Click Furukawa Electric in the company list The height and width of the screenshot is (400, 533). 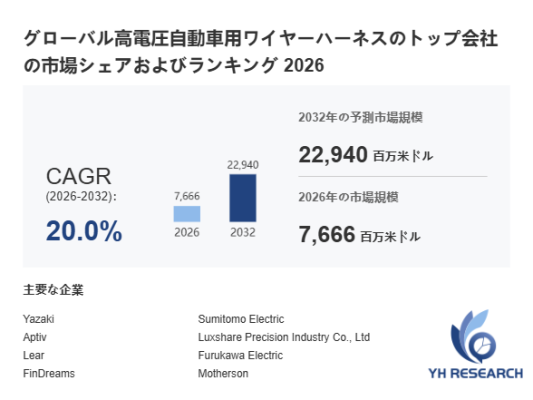pos(240,355)
